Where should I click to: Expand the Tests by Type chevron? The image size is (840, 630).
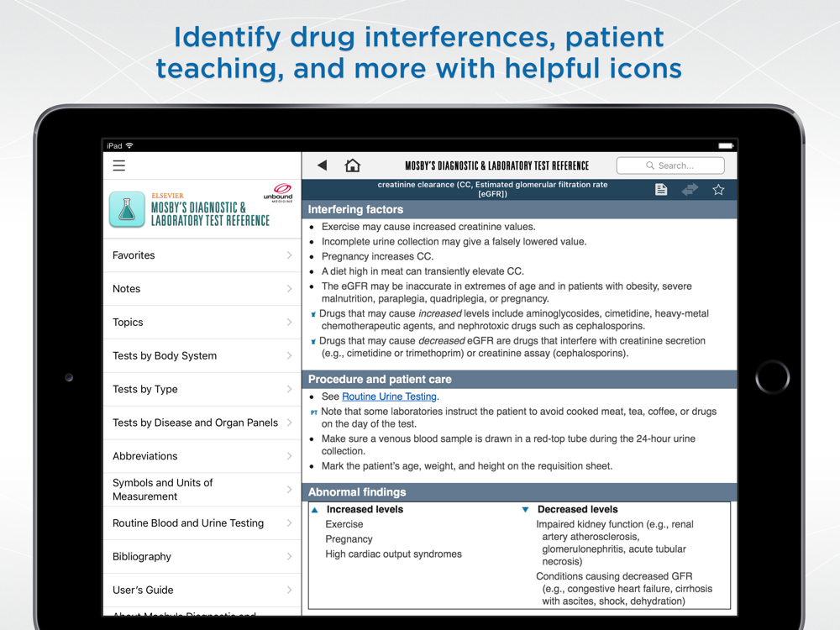(289, 390)
